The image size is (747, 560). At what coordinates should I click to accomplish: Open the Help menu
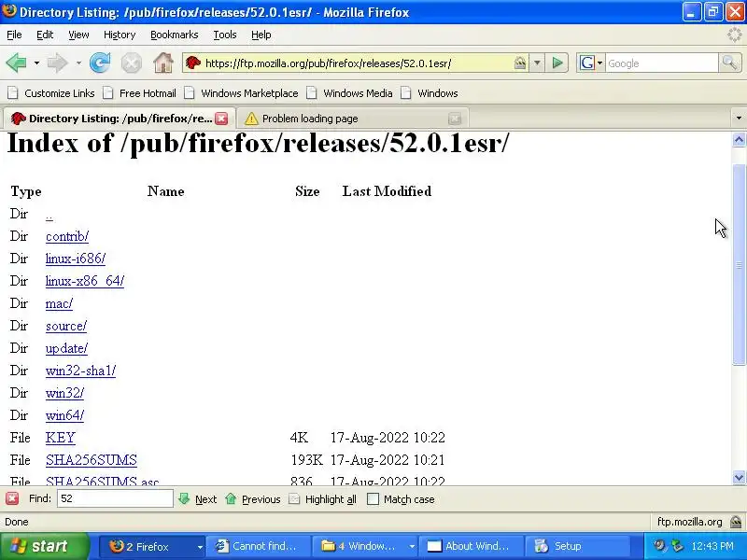261,35
